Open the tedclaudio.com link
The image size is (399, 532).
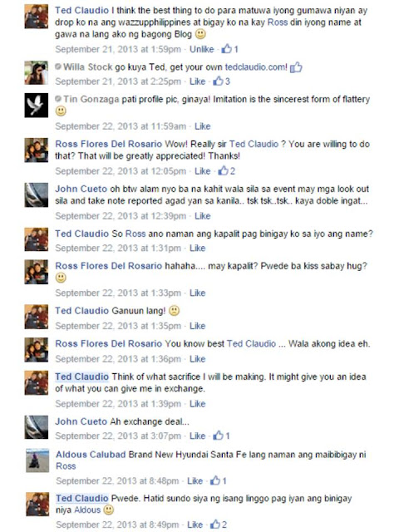click(256, 66)
